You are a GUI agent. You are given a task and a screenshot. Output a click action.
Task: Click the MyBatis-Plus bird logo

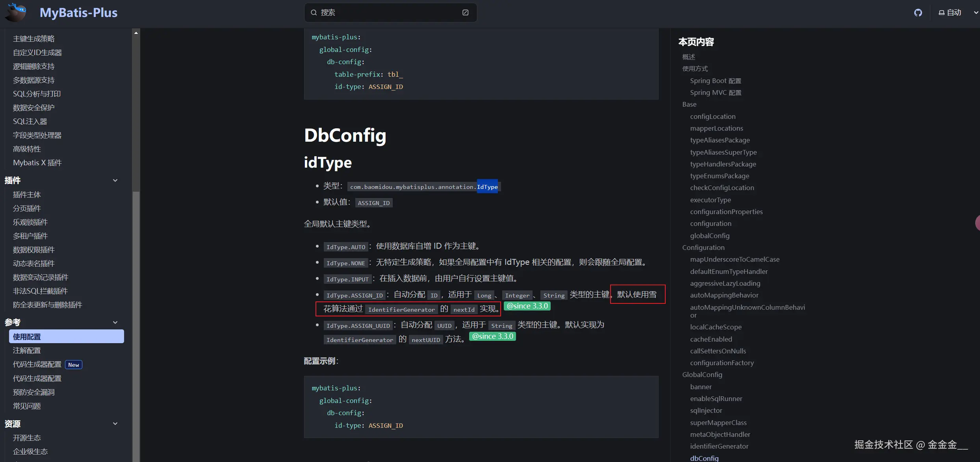tap(16, 12)
